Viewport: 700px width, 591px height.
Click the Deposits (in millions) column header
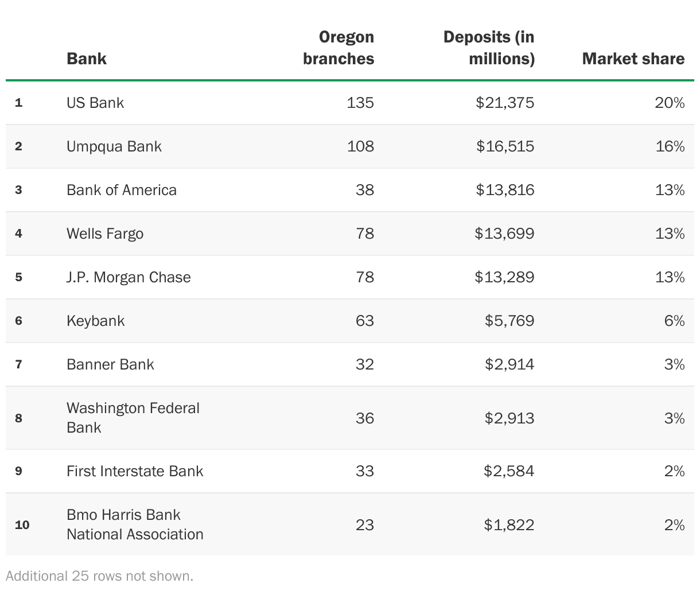(489, 48)
